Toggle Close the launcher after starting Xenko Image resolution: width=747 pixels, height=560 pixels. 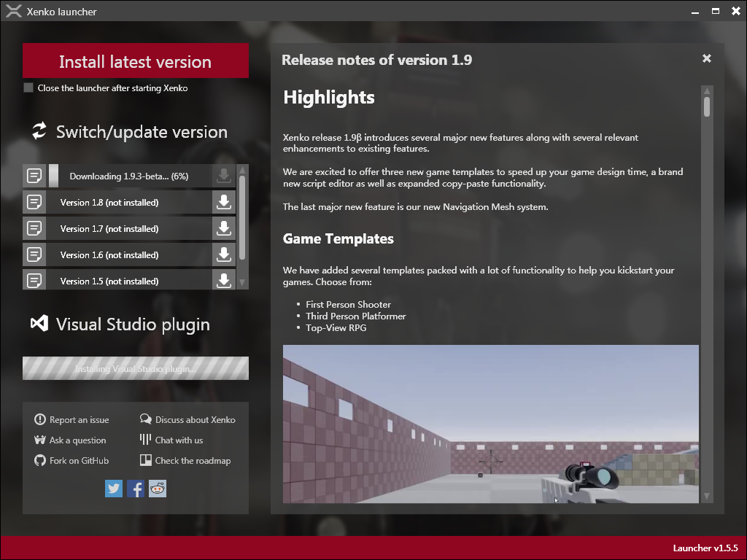click(x=28, y=88)
